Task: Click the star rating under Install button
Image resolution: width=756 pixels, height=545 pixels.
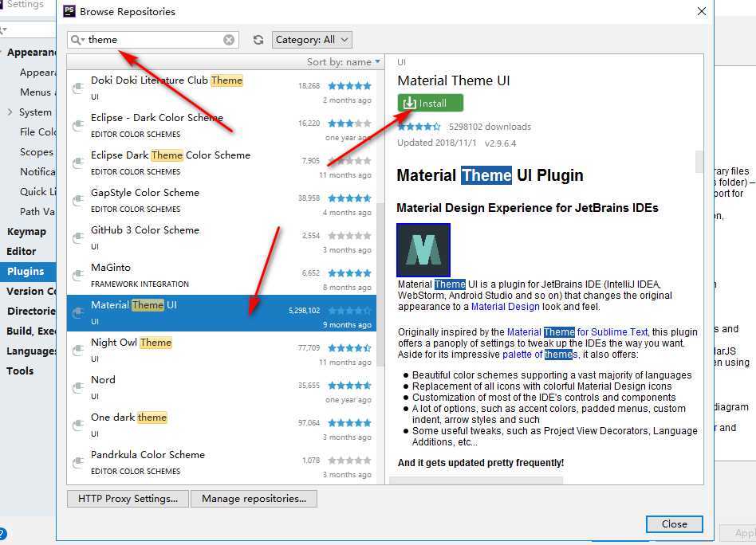Action: (419, 127)
